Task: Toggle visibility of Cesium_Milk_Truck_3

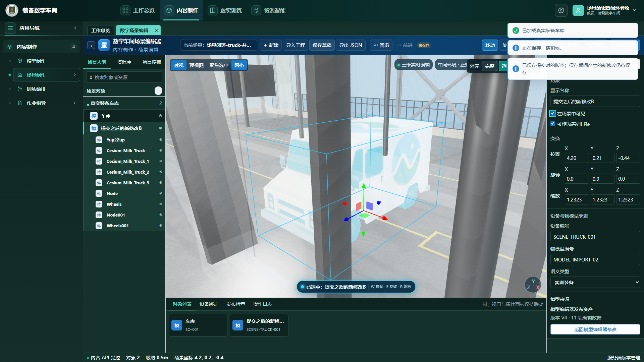Action: tap(161, 183)
